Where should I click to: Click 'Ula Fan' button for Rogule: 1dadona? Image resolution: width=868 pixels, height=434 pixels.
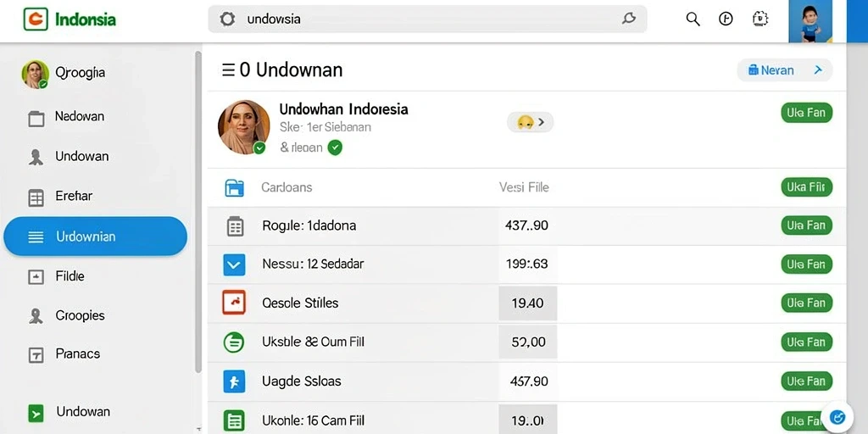(x=807, y=225)
